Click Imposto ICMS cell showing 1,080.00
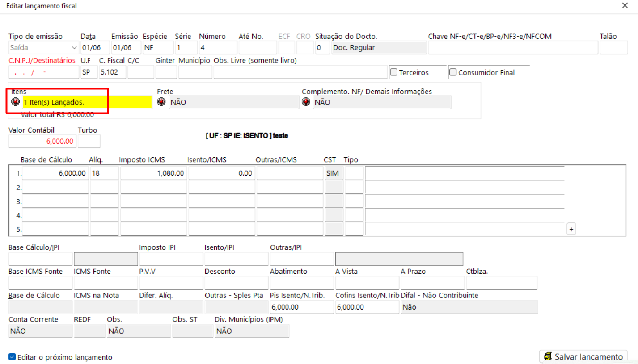 [153, 173]
